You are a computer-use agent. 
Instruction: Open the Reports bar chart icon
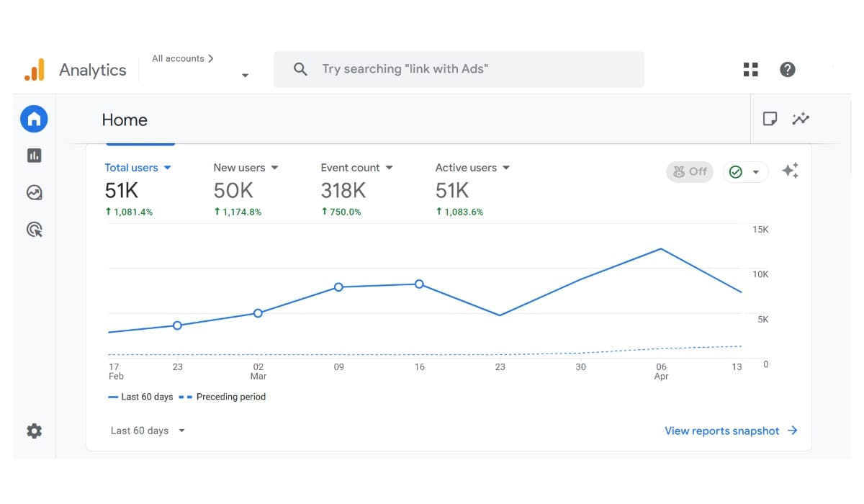coord(34,156)
